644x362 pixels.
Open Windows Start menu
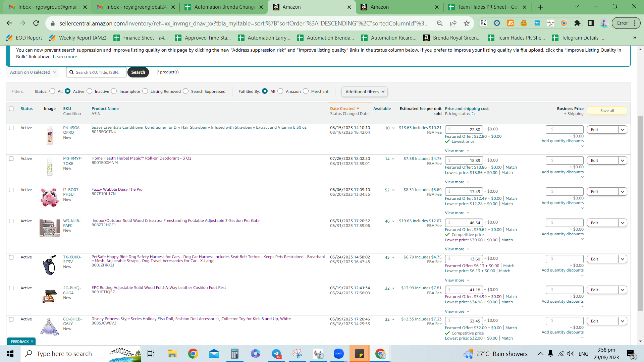pos(10,354)
